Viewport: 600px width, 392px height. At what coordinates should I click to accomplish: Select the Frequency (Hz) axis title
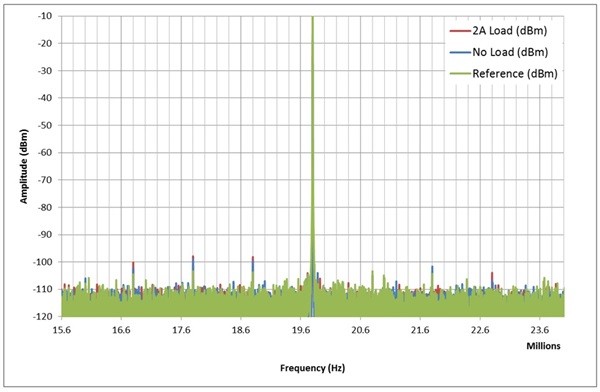pyautogui.click(x=312, y=368)
